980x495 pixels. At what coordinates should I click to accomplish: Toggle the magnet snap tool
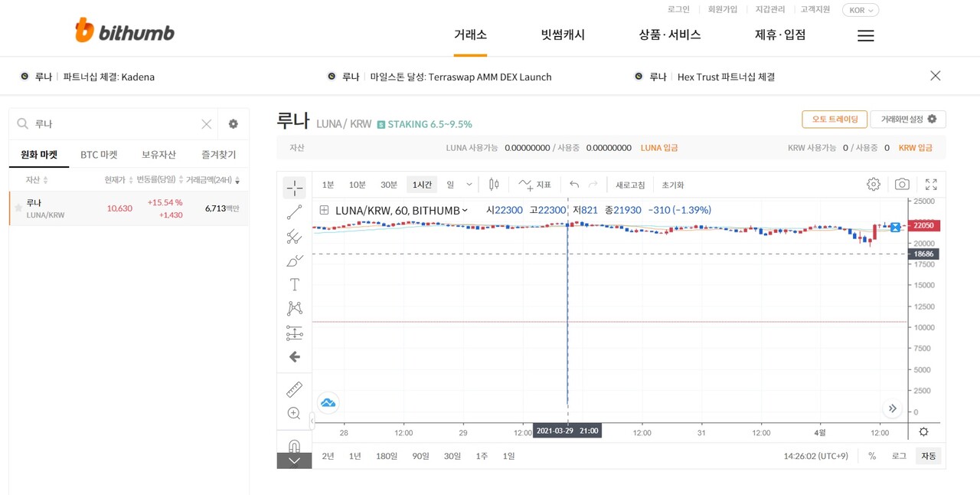(x=294, y=445)
